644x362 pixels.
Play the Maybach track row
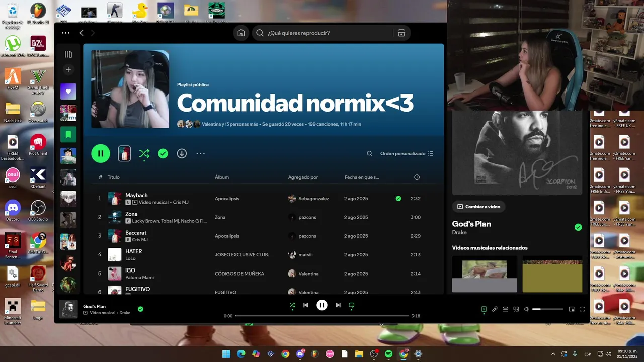click(264, 199)
